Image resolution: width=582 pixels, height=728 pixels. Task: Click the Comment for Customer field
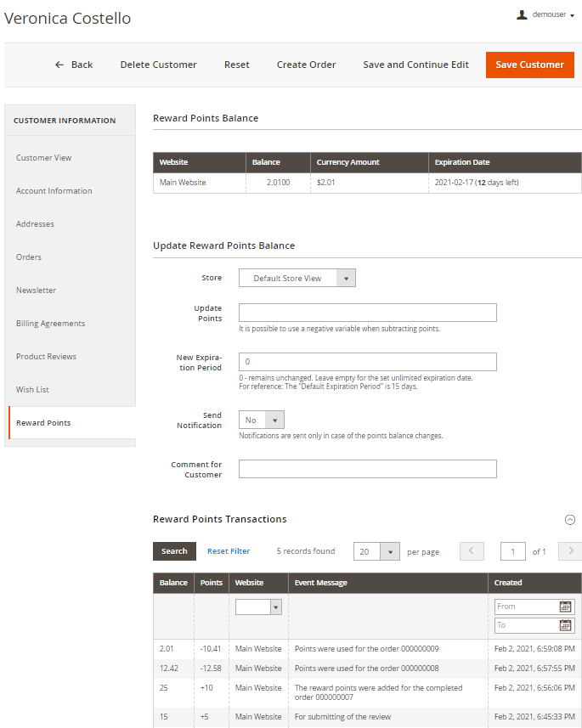pyautogui.click(x=367, y=469)
